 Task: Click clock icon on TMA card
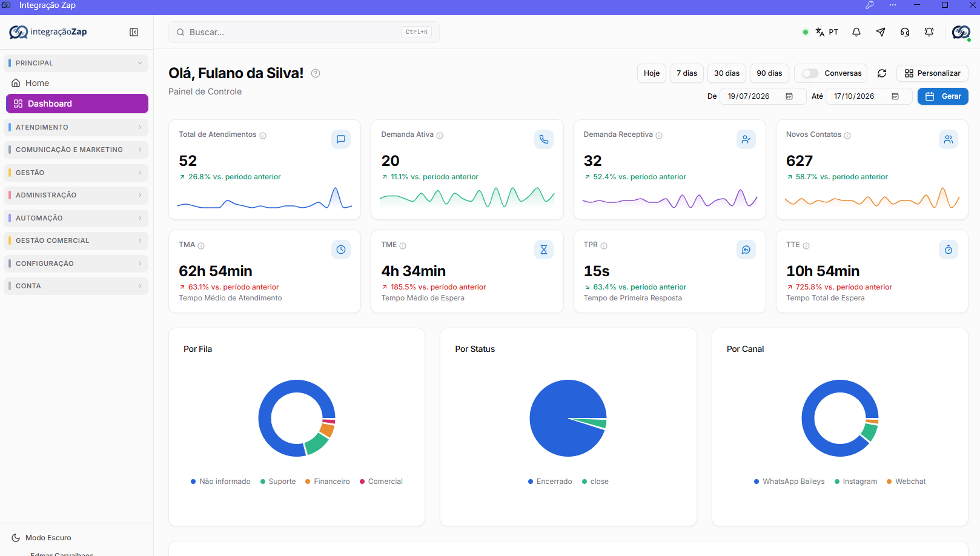click(x=341, y=250)
